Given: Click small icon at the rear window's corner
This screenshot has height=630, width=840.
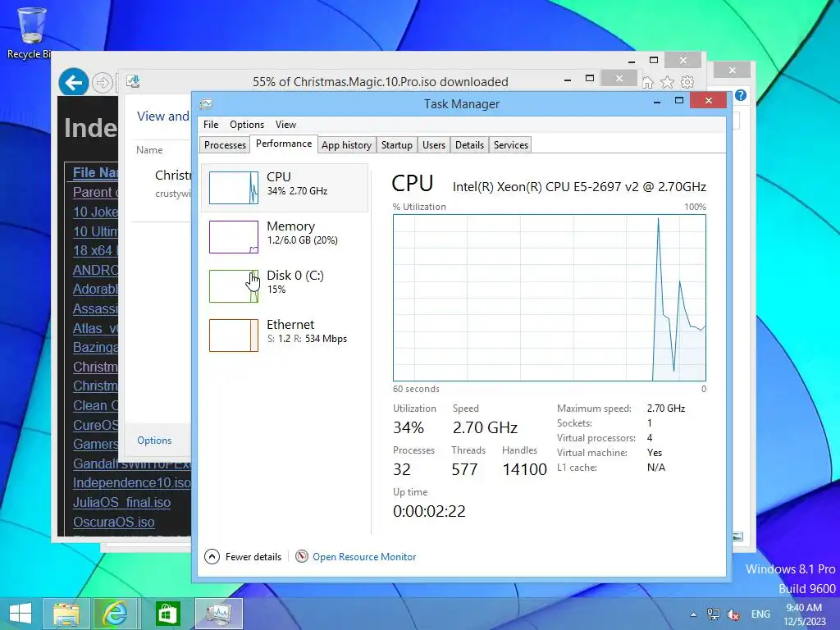Looking at the screenshot, I should [x=737, y=536].
